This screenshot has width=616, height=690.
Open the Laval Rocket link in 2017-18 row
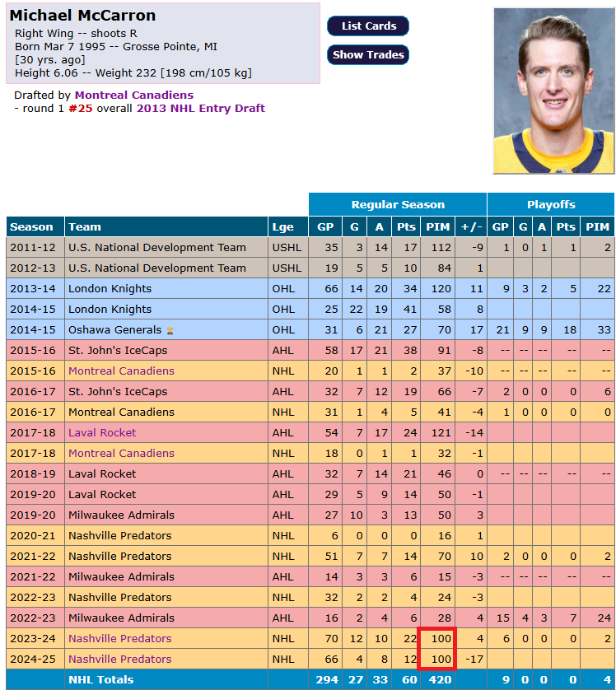pos(102,432)
